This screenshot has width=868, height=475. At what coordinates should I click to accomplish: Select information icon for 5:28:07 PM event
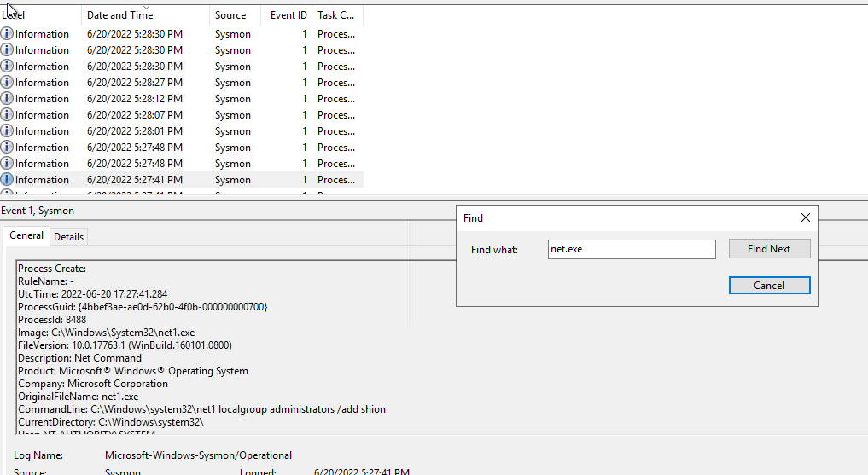click(x=7, y=115)
